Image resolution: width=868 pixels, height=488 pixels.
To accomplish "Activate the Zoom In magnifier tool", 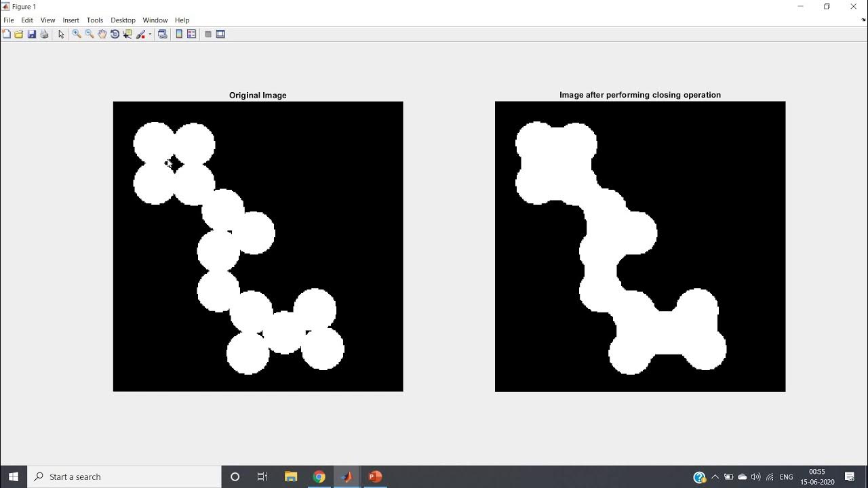I will [77, 34].
